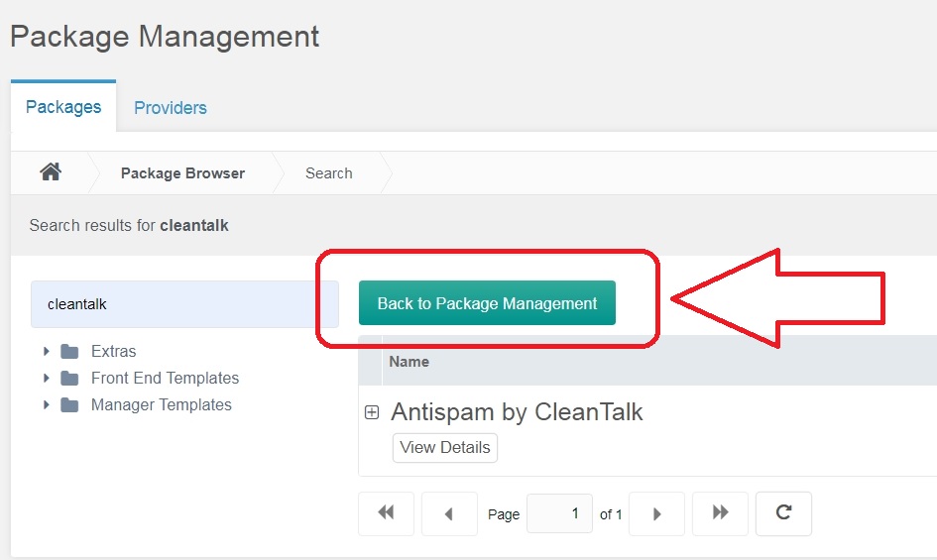This screenshot has width=937, height=560.
Task: Go to the previous results page
Action: pos(449,513)
